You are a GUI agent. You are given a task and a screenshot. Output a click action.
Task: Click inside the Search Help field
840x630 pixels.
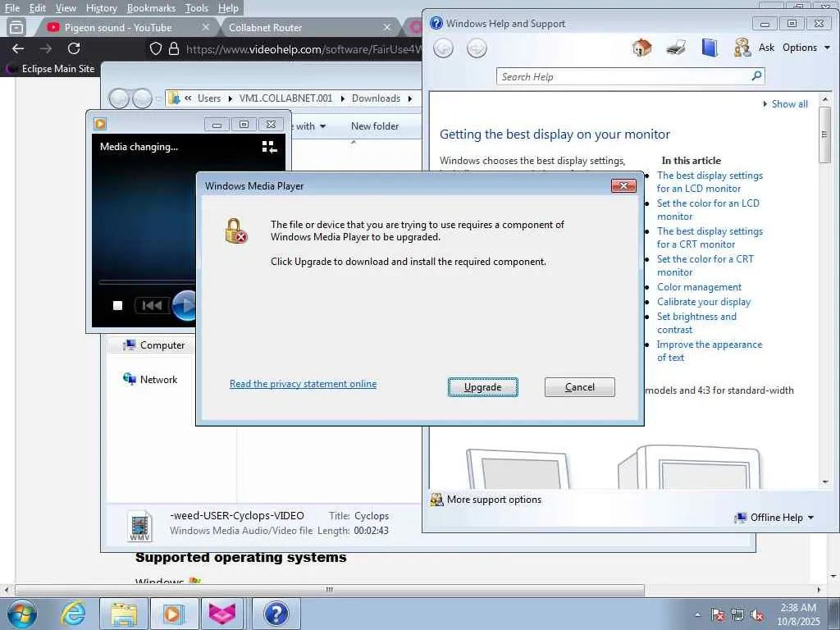point(623,76)
